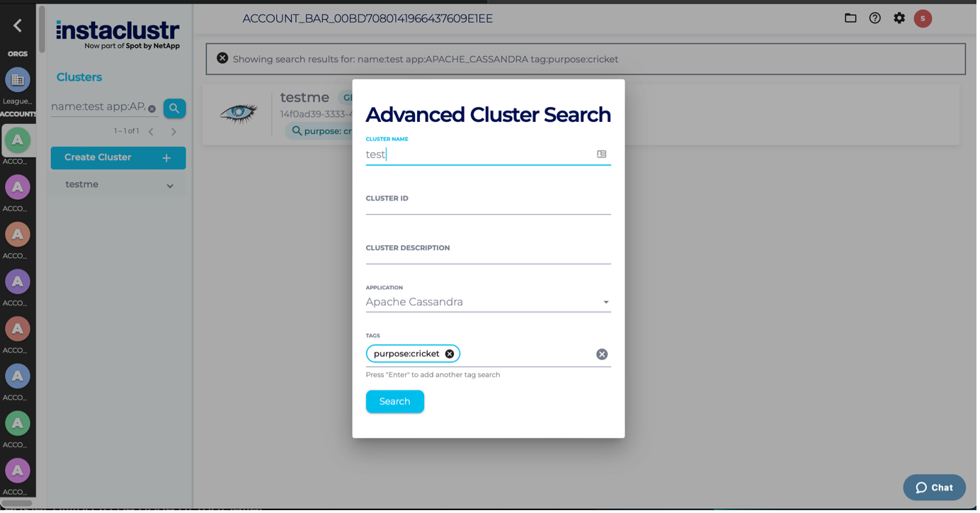Remove the purpose:cricket tag chip
Viewport: 980px width, 513px height.
pos(451,355)
